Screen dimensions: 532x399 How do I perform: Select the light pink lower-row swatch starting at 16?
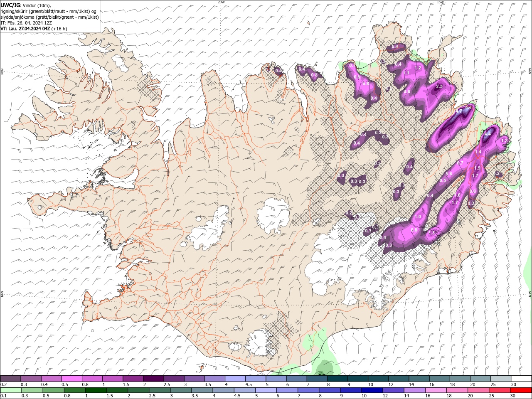point(436,390)
